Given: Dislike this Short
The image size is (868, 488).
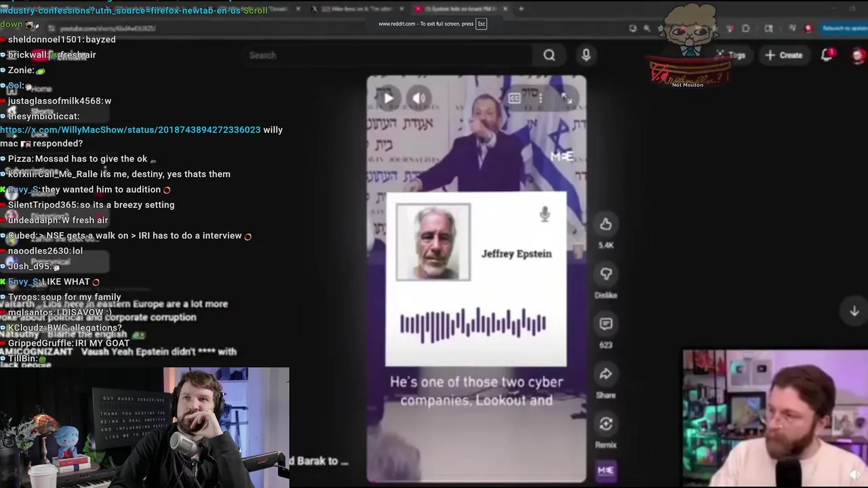Looking at the screenshot, I should coord(606,274).
